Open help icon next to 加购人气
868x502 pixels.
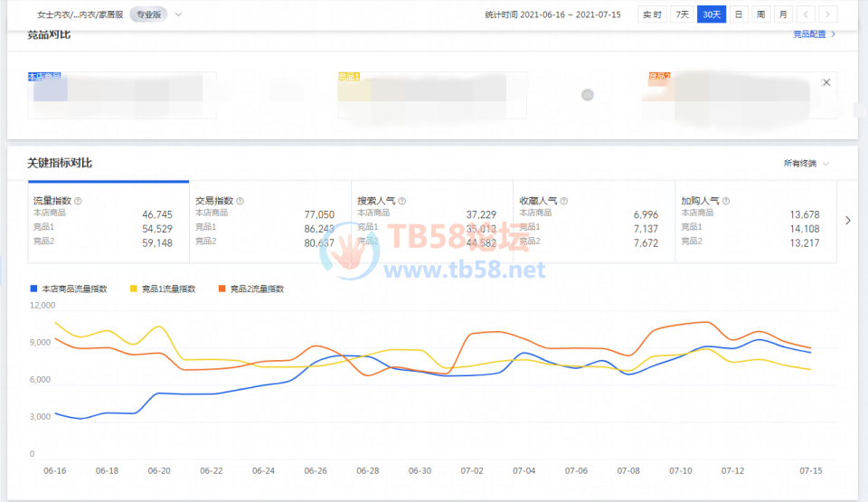click(x=726, y=201)
